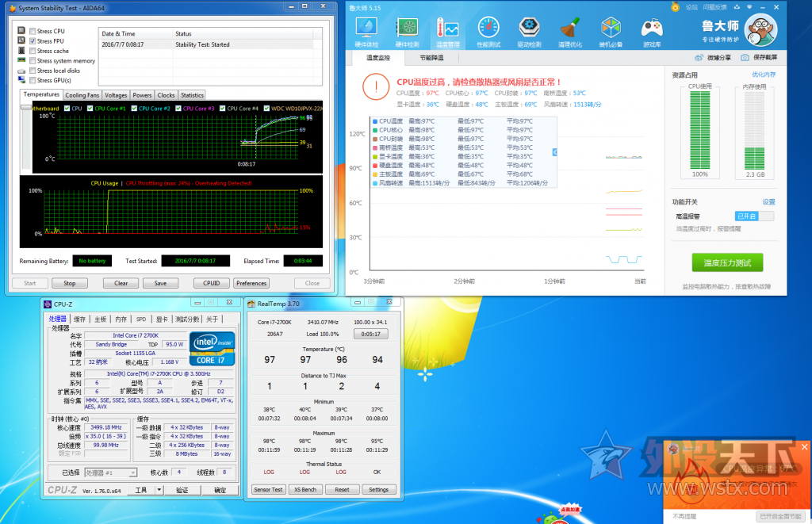Switch to 节能降温 tab in Ludashi
This screenshot has width=812, height=524.
[431, 58]
